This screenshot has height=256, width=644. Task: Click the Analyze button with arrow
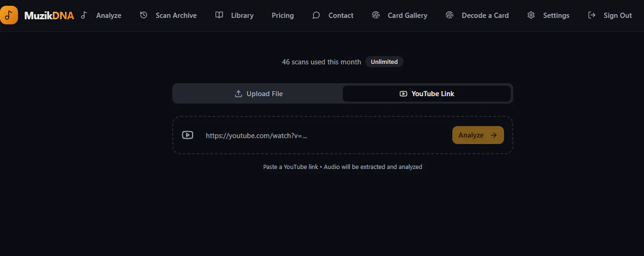tap(478, 135)
